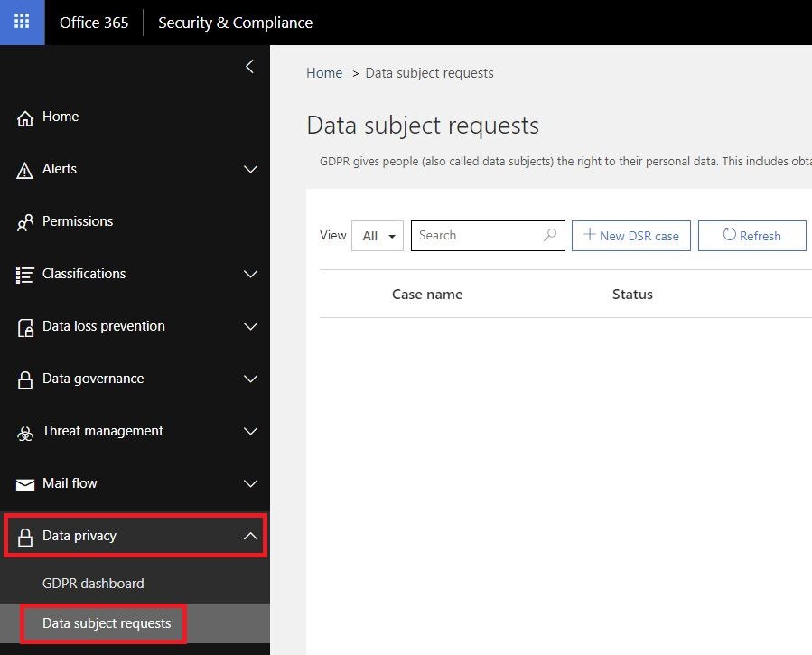Open the View All dropdown
Image resolution: width=812 pixels, height=655 pixels.
[x=378, y=236]
